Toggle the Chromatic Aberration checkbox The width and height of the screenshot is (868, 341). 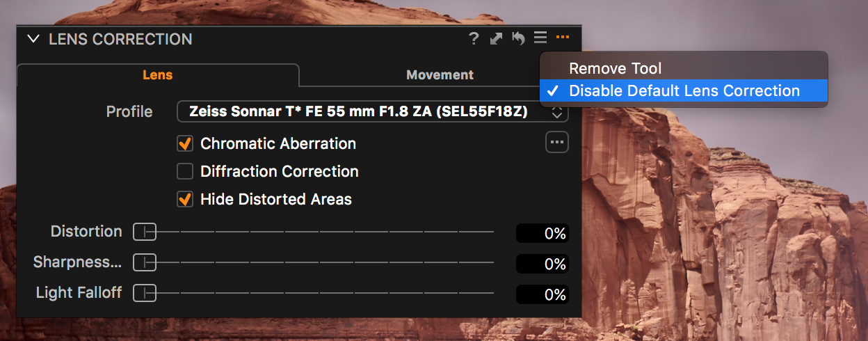[x=185, y=144]
